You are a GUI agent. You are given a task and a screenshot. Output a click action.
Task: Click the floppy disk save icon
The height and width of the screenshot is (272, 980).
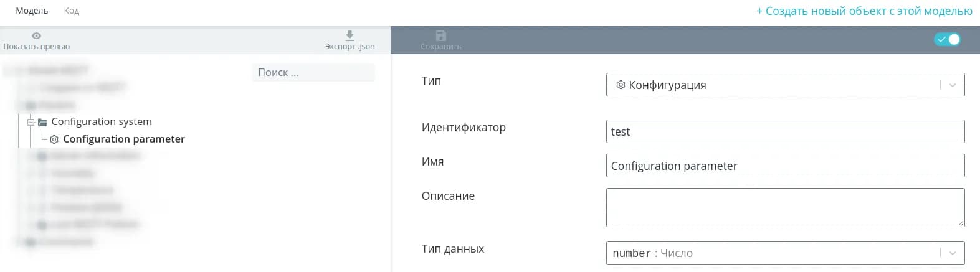441,35
